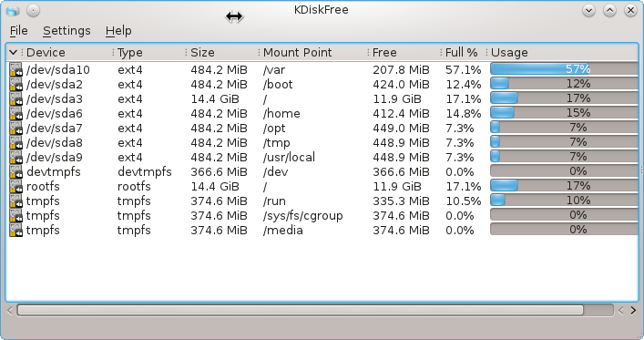Screen dimensions: 644x340
Task: Click the /boot mount point cell
Action: [x=278, y=85]
